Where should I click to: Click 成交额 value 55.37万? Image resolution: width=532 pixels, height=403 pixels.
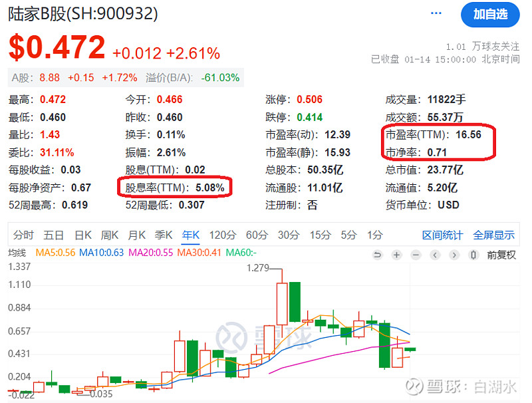445,117
